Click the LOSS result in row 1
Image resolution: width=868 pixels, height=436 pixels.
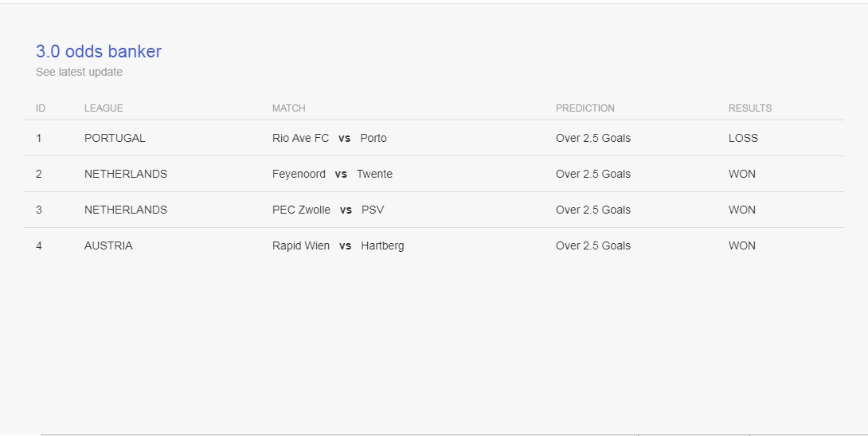click(x=743, y=138)
